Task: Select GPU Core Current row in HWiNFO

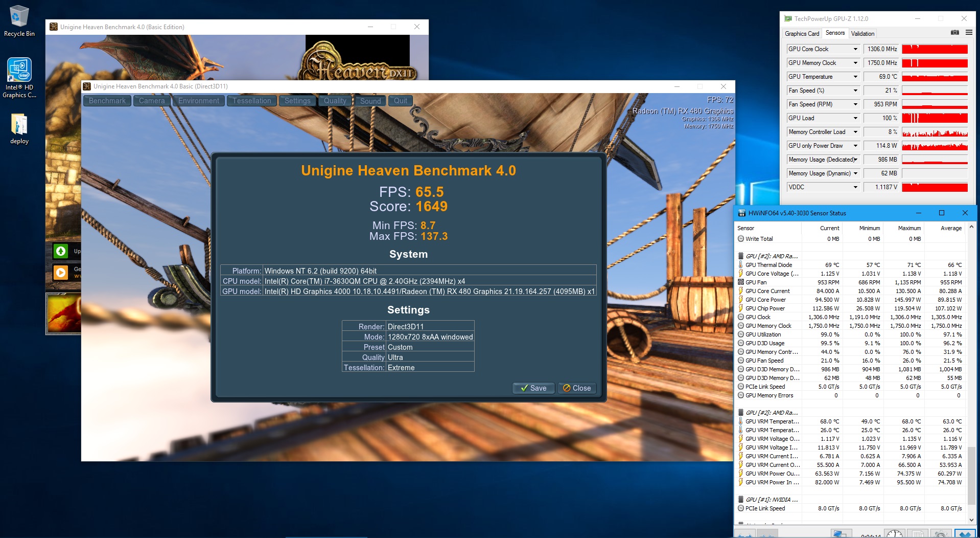Action: point(850,291)
